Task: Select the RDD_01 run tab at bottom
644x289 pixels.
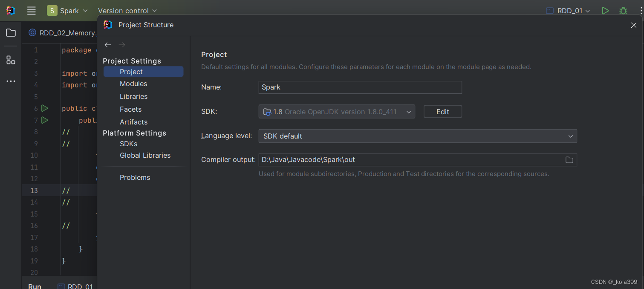Action: (x=75, y=286)
